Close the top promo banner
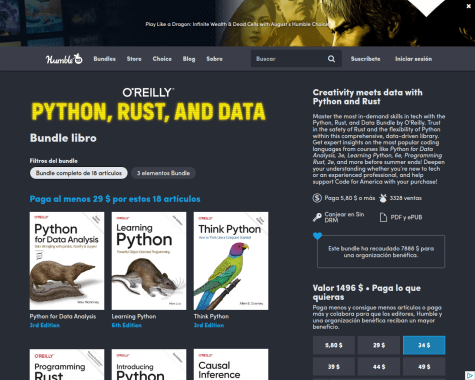 [x=468, y=6]
